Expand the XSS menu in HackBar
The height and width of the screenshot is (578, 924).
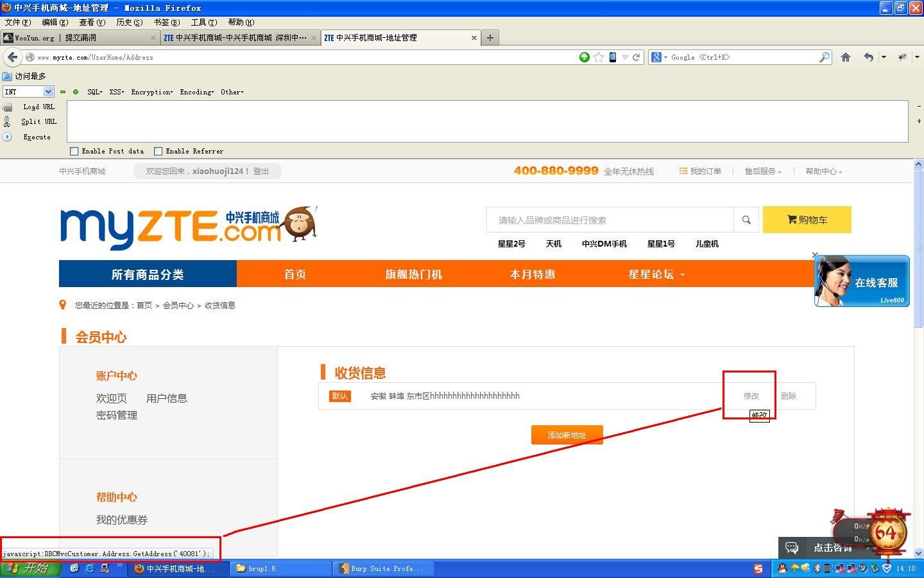(x=116, y=92)
